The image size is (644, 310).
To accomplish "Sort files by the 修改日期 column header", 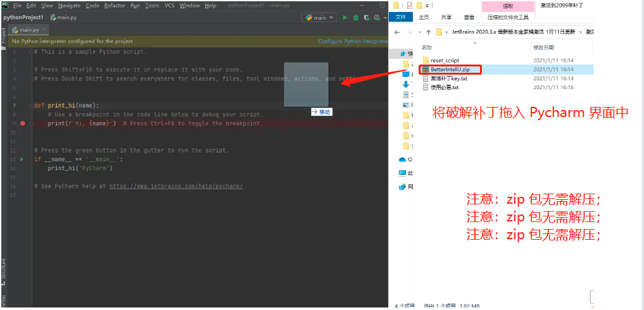I will click(543, 47).
